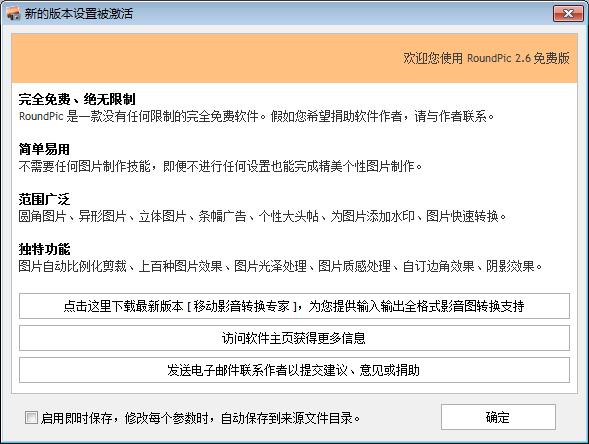The width and height of the screenshot is (589, 444).
Task: Click the 确定 button
Action: [x=498, y=417]
